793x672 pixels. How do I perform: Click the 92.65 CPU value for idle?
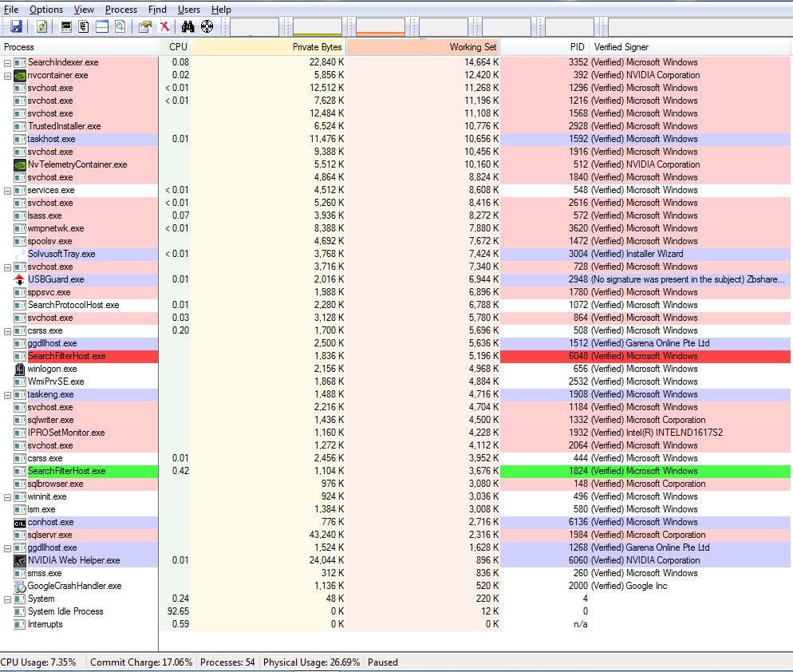pos(178,611)
